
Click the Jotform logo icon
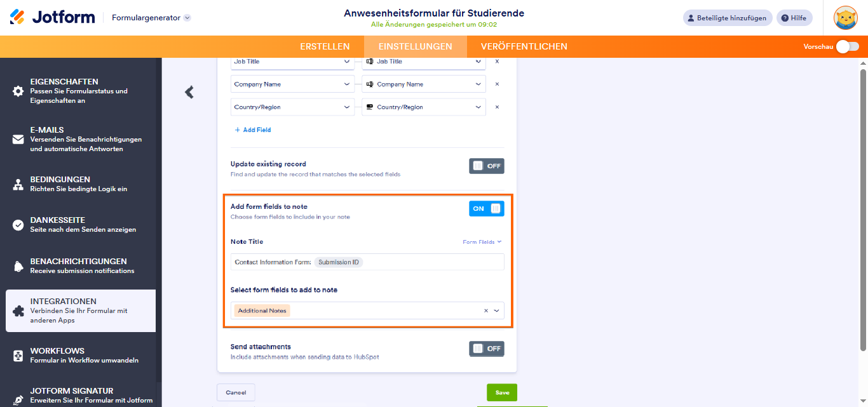(17, 17)
